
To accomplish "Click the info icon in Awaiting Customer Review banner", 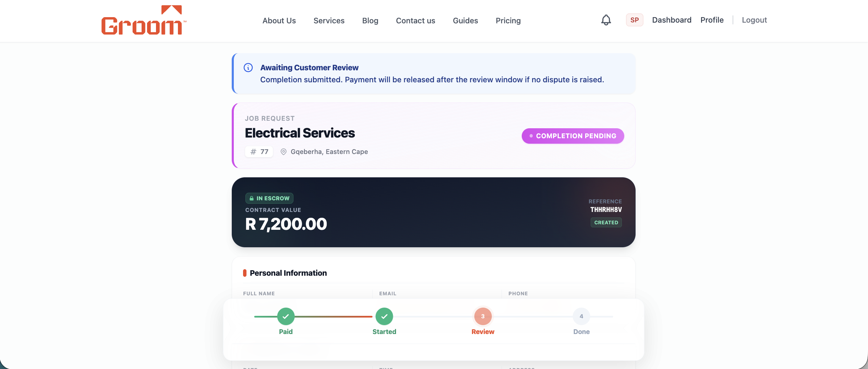I will tap(248, 68).
